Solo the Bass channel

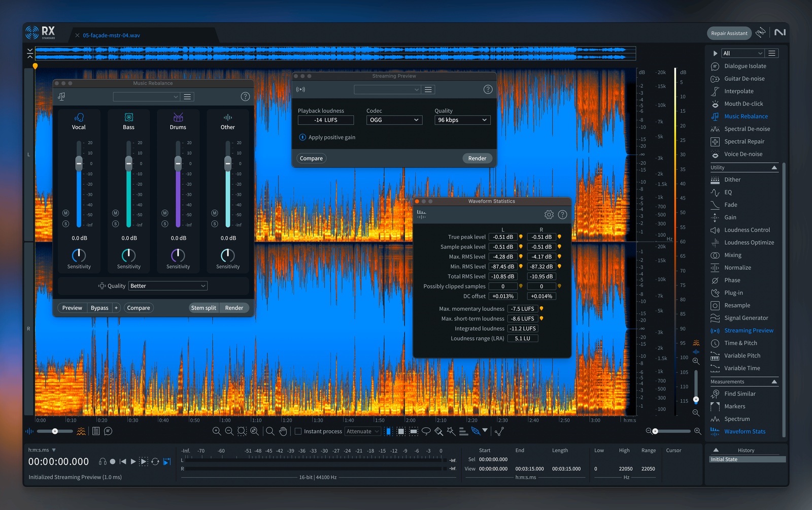115,224
